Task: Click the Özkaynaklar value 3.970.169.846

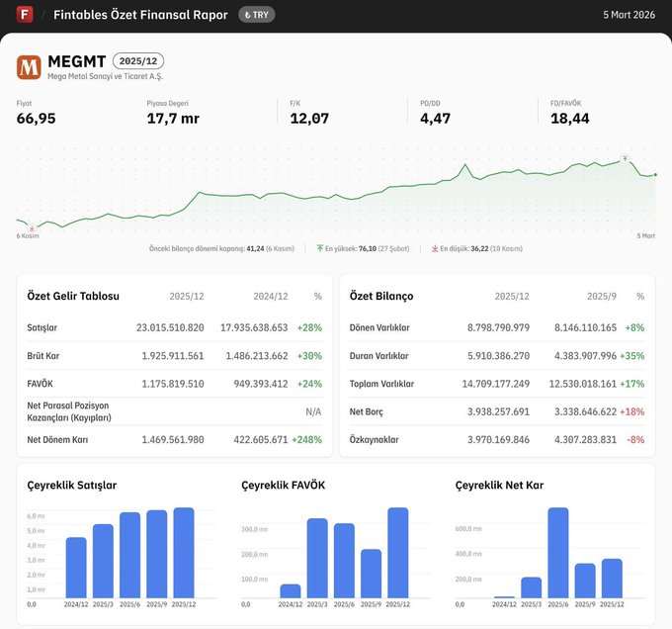Action: coord(498,439)
